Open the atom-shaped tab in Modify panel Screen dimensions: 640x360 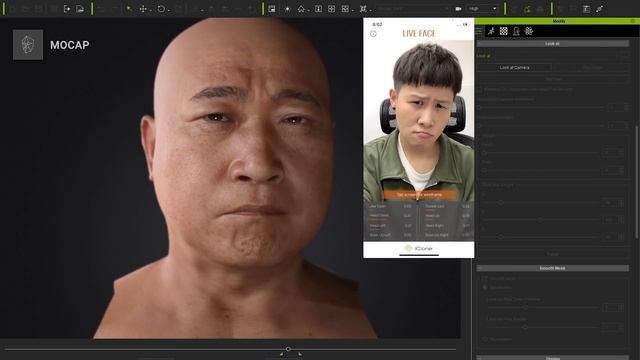pyautogui.click(x=529, y=31)
